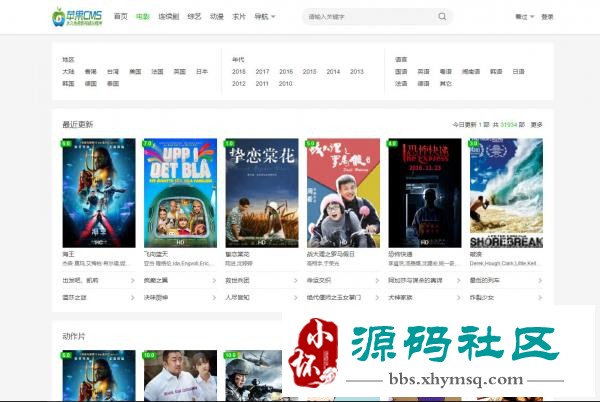
Task: Filter language by 其它
Action: pyautogui.click(x=445, y=83)
